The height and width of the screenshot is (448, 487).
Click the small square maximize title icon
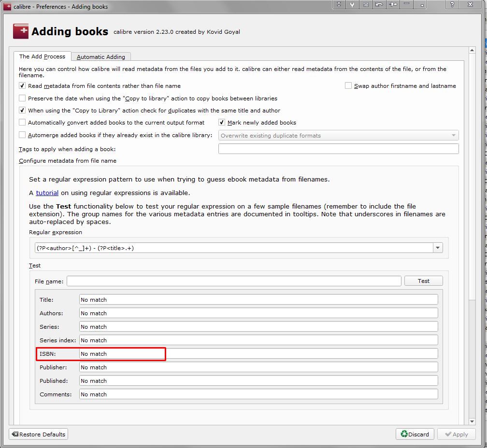click(x=421, y=5)
